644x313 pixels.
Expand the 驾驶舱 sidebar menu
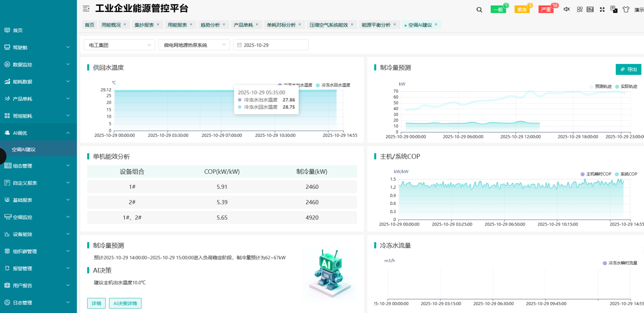point(38,47)
